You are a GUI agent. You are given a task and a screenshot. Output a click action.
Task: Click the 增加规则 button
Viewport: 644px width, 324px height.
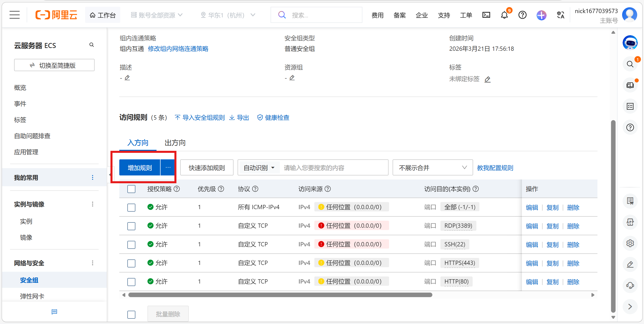[140, 168]
